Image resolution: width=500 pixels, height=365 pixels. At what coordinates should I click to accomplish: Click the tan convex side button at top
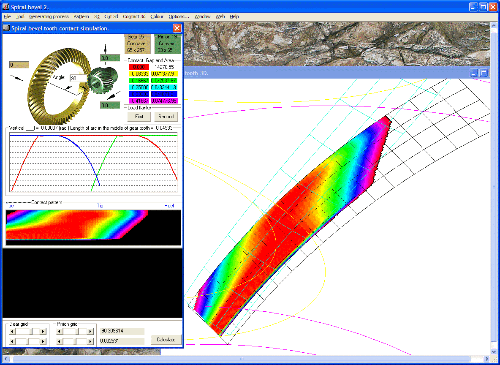pyautogui.click(x=137, y=44)
